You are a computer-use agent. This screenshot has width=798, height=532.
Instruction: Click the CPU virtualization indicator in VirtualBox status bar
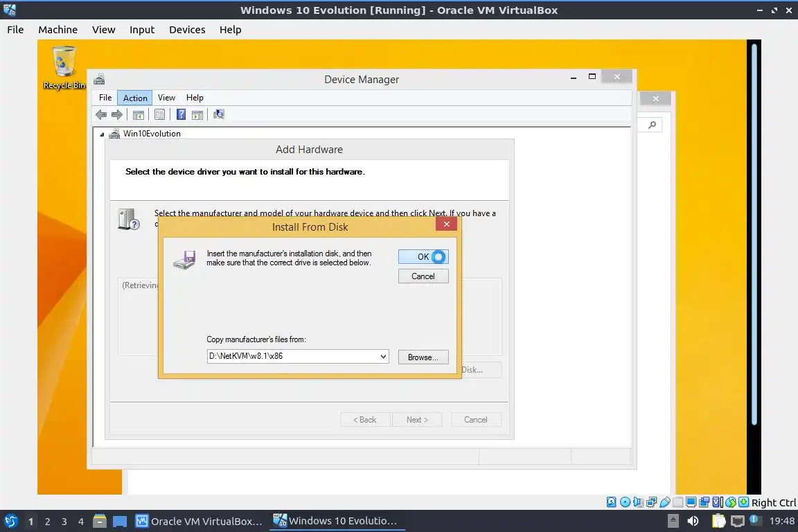click(718, 502)
